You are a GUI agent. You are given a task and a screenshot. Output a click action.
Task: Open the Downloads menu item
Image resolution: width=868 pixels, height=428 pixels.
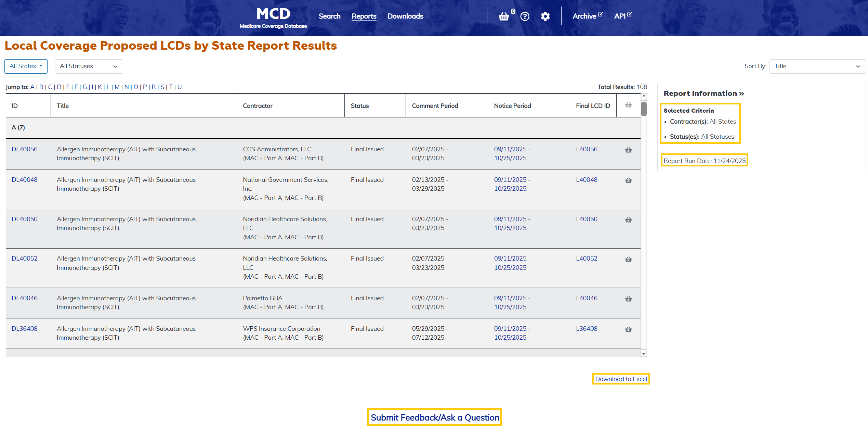[405, 16]
